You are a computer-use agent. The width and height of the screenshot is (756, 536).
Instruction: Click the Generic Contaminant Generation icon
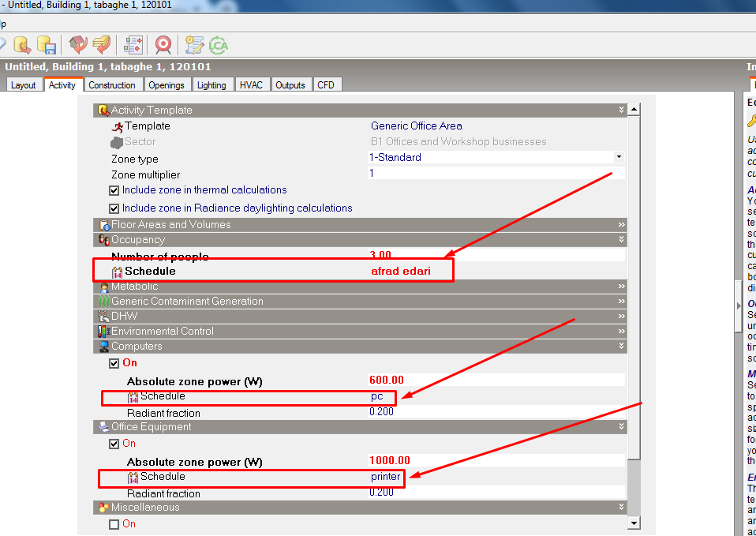coord(104,302)
